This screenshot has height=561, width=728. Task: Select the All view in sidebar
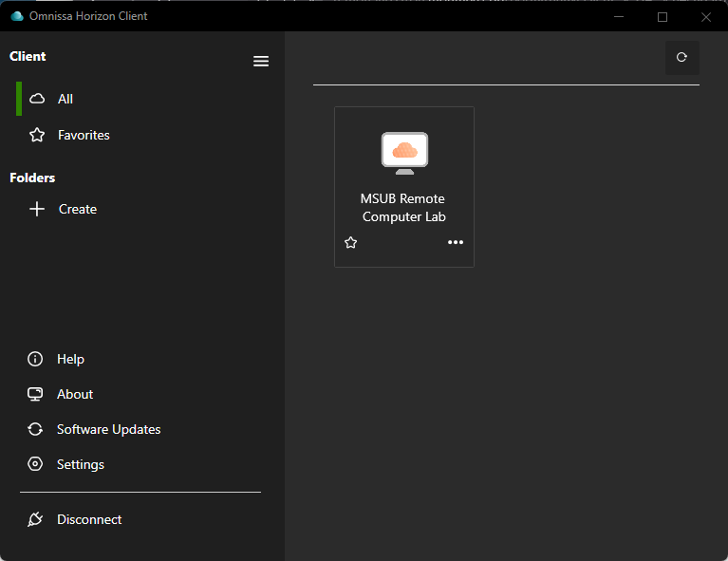(x=65, y=99)
